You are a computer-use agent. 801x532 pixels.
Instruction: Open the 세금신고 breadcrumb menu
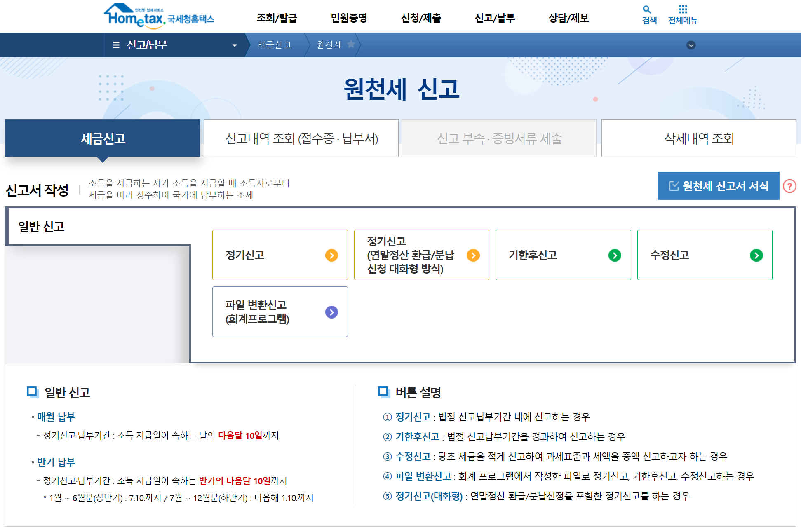point(274,45)
